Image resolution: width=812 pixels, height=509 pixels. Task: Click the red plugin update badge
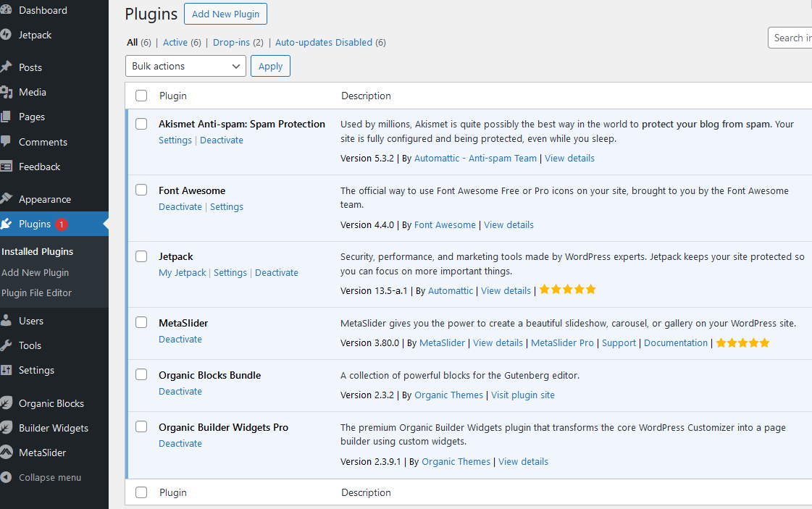coord(61,224)
